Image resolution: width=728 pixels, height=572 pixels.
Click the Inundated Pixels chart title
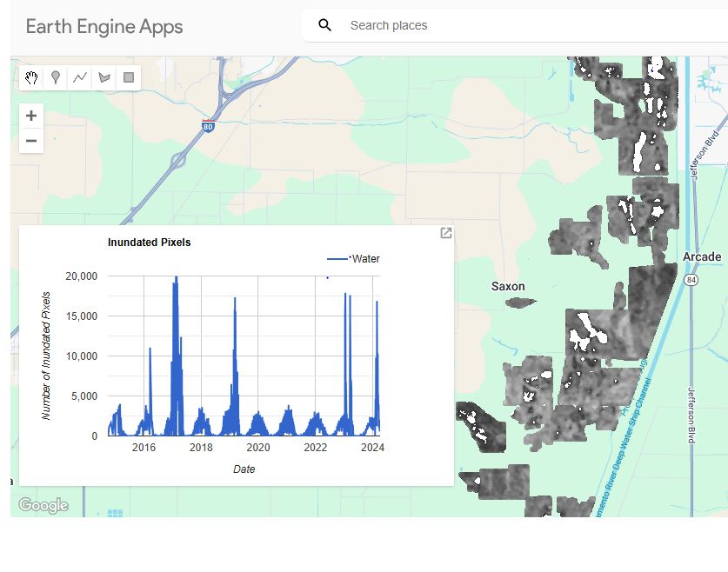pos(149,243)
